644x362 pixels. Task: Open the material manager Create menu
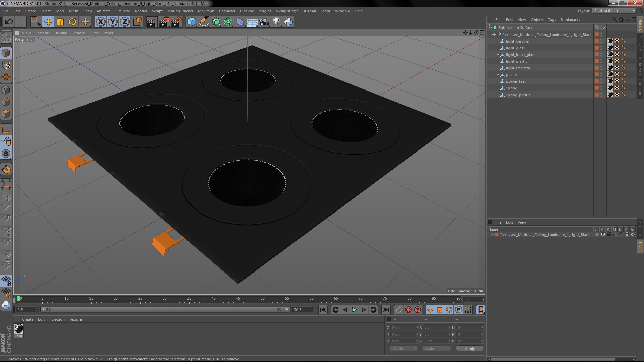pyautogui.click(x=28, y=319)
